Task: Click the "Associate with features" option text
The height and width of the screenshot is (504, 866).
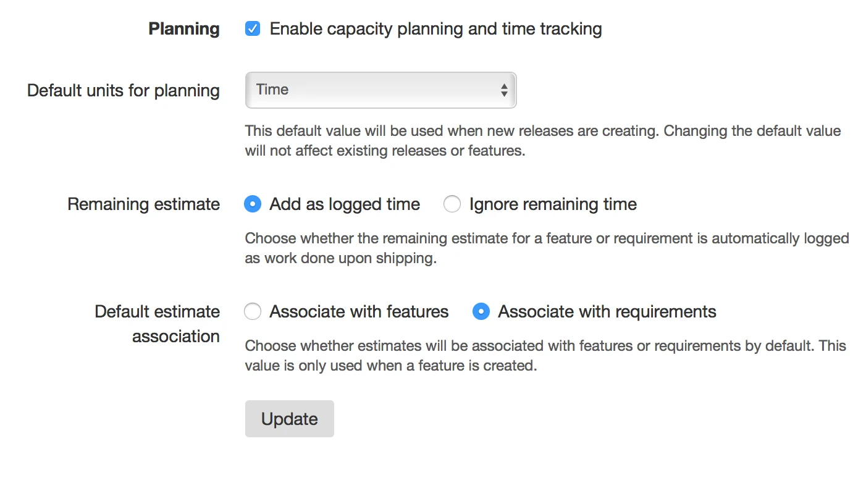Action: pos(359,312)
